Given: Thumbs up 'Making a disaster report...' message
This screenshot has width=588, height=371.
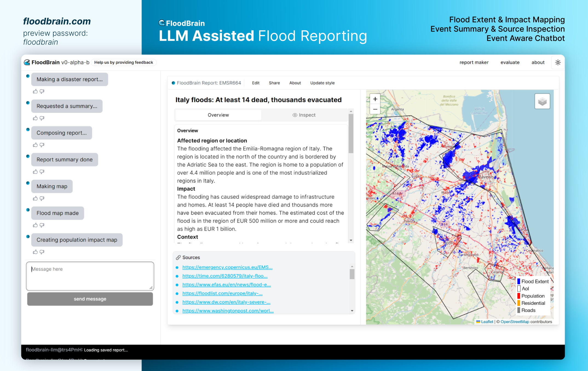Looking at the screenshot, I should coord(35,91).
